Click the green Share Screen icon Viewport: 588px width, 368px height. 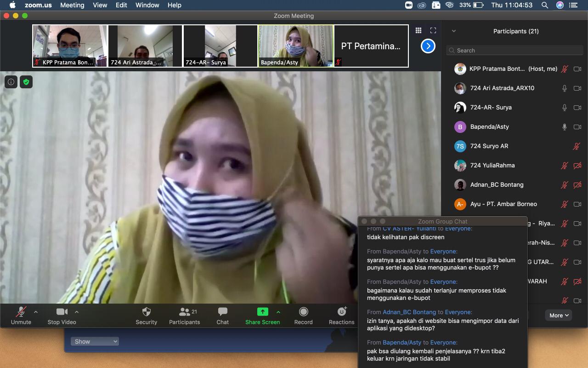coord(262,312)
